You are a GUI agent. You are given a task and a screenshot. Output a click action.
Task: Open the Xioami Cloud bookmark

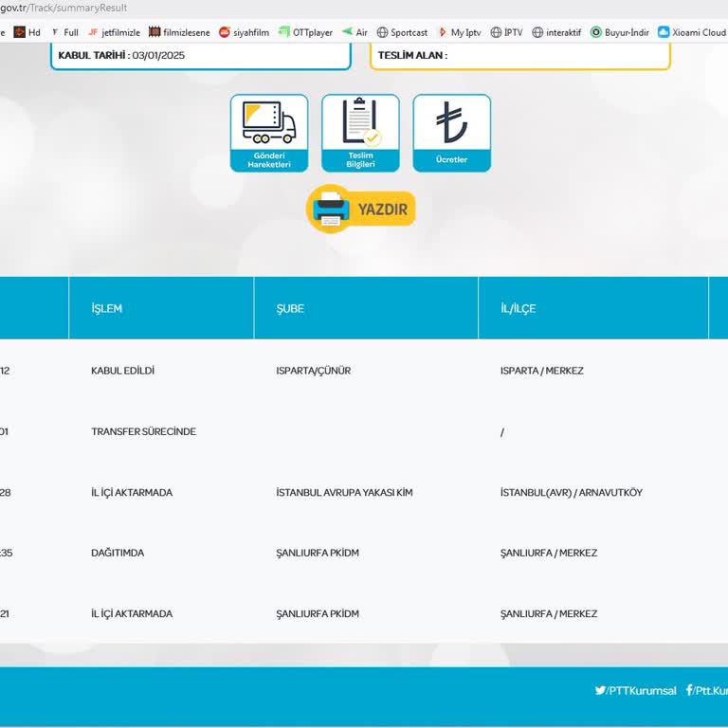pyautogui.click(x=692, y=32)
